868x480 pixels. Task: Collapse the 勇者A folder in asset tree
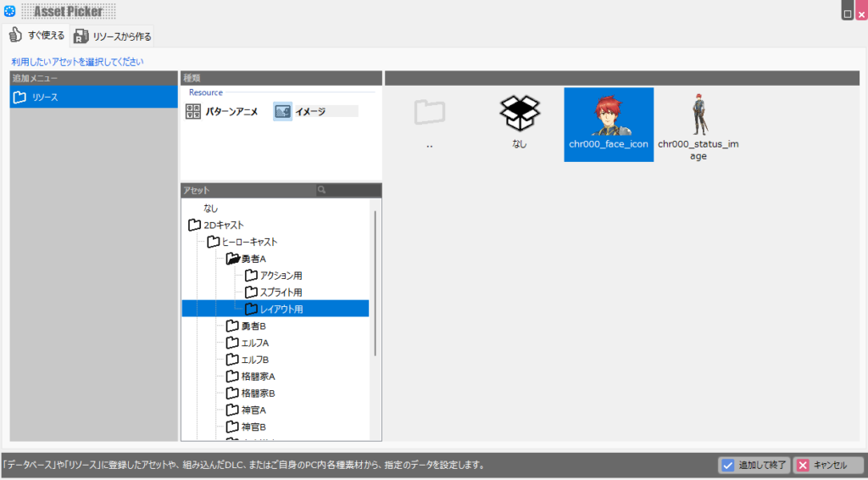pyautogui.click(x=232, y=259)
